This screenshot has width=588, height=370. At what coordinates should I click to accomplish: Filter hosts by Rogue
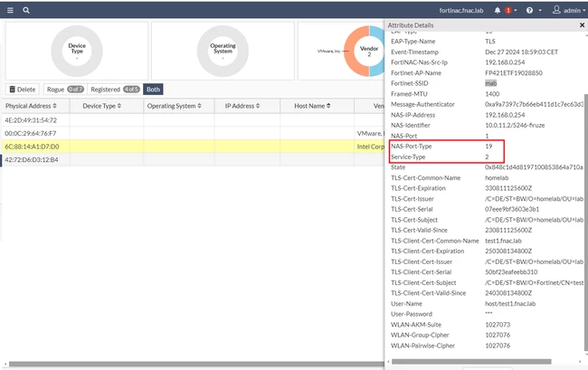pos(65,90)
